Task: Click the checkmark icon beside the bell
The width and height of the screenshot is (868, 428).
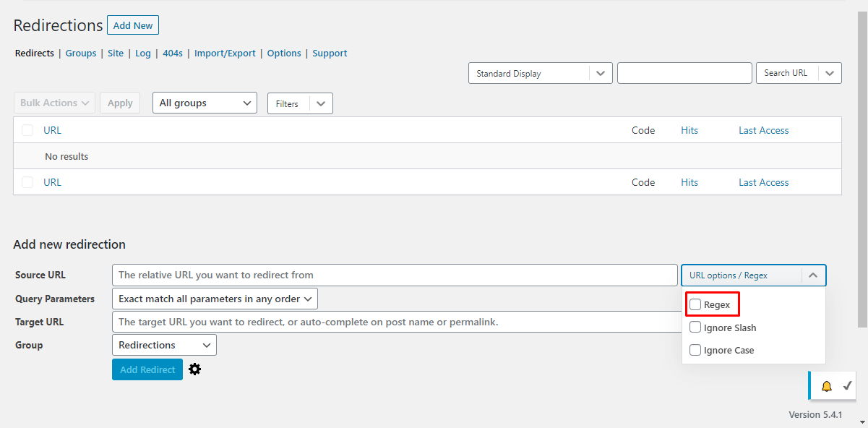Action: 848,385
